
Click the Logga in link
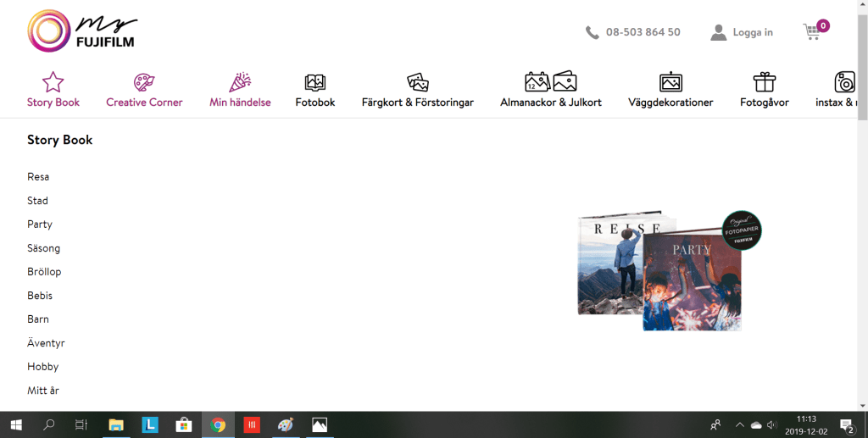(752, 32)
